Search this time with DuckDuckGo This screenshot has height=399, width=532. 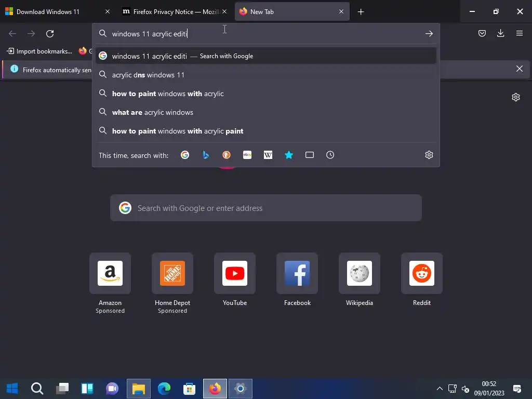coord(227,155)
